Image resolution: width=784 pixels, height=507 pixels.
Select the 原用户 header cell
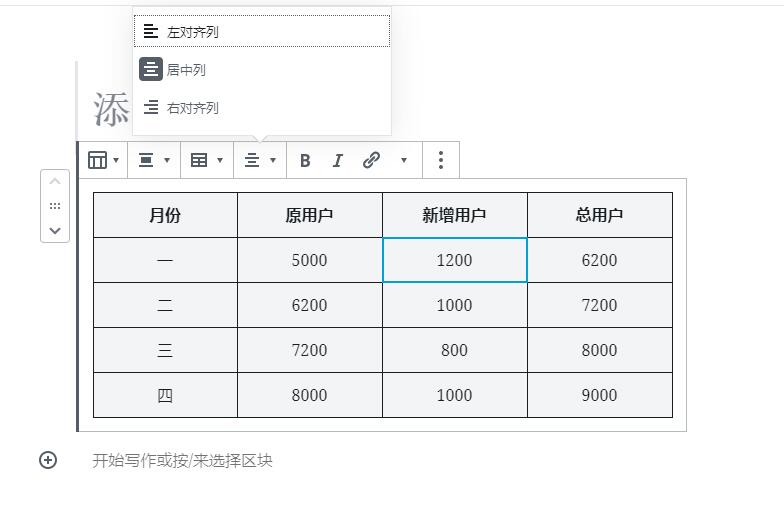tap(310, 215)
